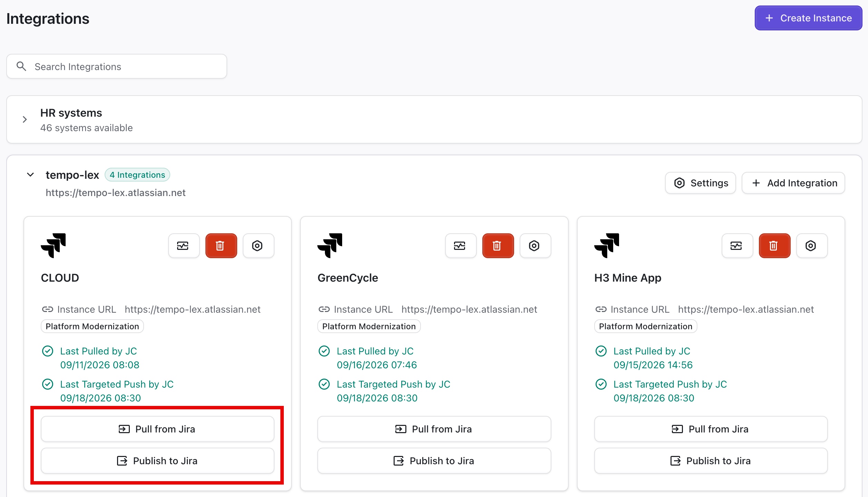Open settings gear icon on GreenCycle card
This screenshot has width=868, height=497.
pos(535,246)
